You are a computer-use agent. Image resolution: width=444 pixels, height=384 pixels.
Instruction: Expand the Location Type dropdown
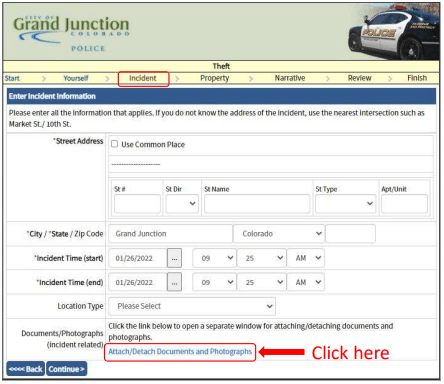coord(192,306)
